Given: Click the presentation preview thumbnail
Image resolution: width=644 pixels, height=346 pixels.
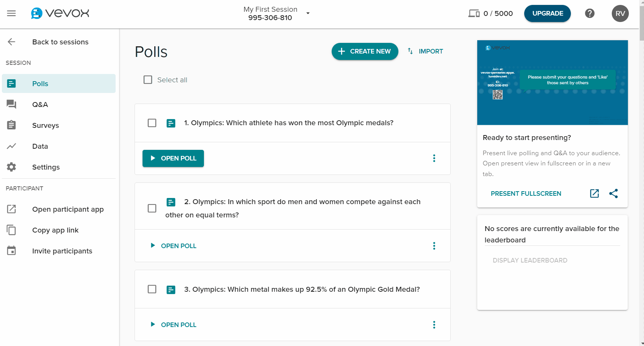Looking at the screenshot, I should (x=552, y=83).
